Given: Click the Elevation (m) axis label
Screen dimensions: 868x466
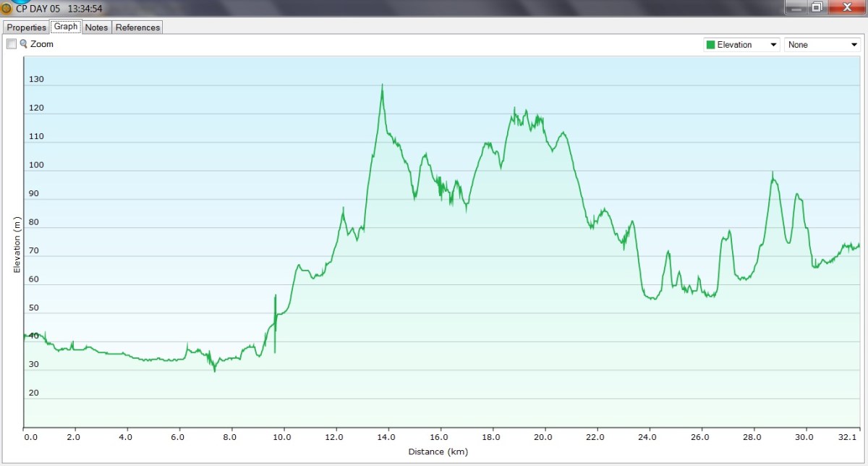Looking at the screenshot, I should tap(16, 245).
